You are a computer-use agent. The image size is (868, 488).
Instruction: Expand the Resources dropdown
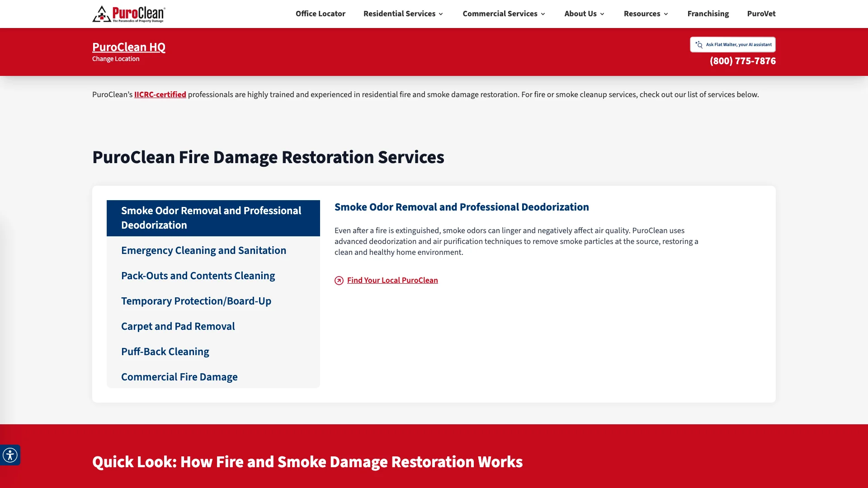coord(645,14)
